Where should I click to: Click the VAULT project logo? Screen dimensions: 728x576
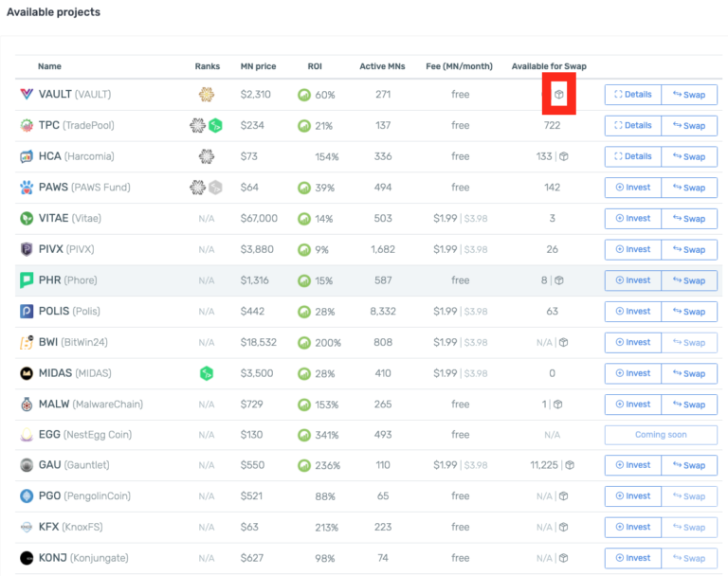pos(27,95)
